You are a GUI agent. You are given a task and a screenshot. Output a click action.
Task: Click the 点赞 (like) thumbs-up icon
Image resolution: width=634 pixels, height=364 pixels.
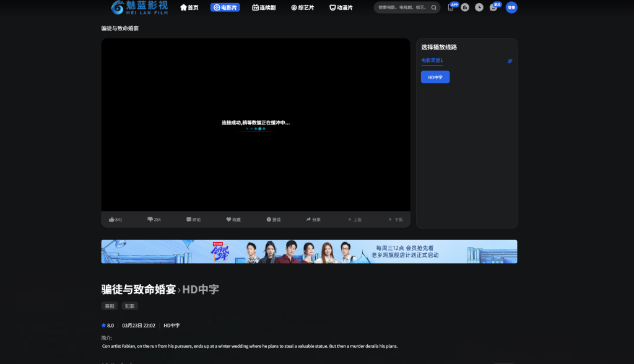[x=111, y=219]
